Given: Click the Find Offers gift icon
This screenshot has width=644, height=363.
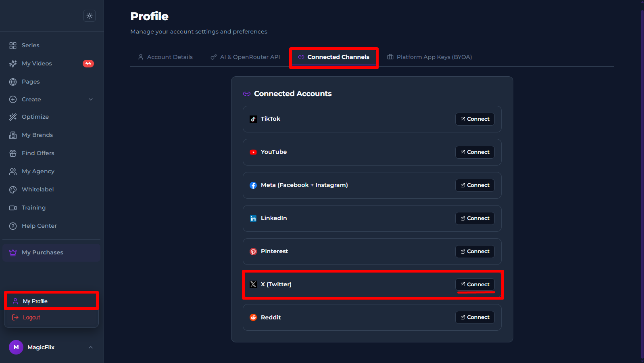Looking at the screenshot, I should click(x=13, y=153).
